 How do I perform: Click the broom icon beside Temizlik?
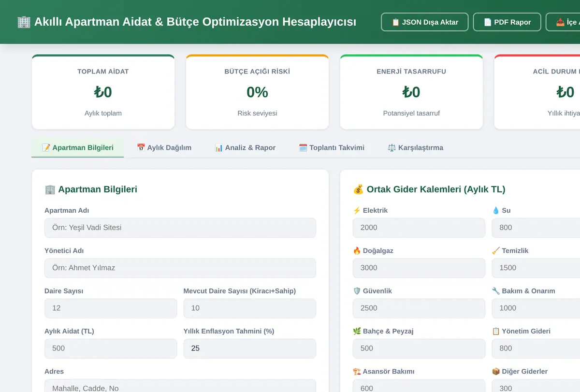pyautogui.click(x=496, y=250)
